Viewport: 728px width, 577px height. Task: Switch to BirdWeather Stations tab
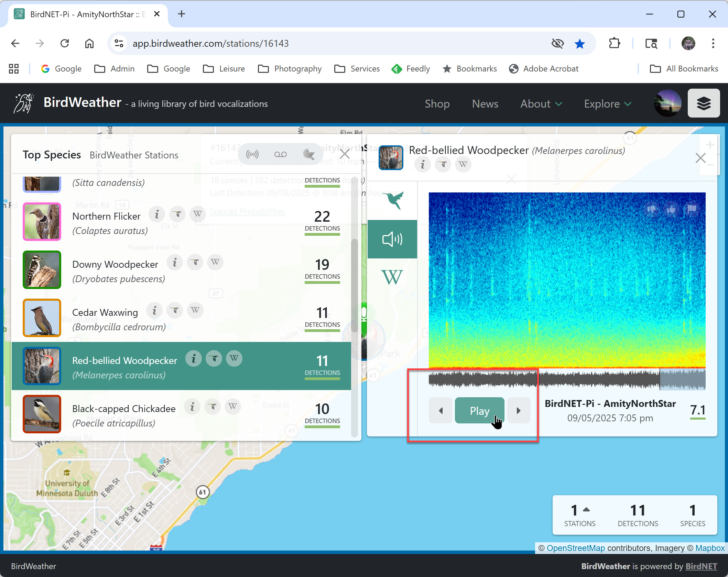tap(134, 155)
